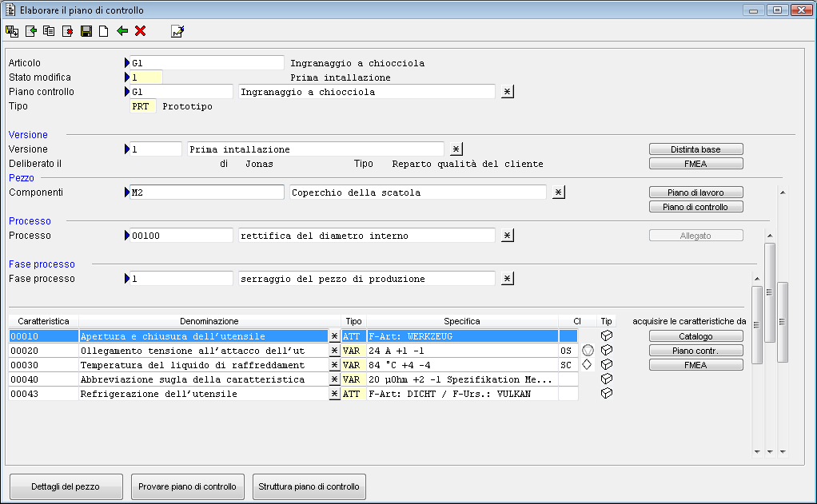The image size is (817, 504).
Task: Click asterisk button in row 00040
Action: pos(334,379)
